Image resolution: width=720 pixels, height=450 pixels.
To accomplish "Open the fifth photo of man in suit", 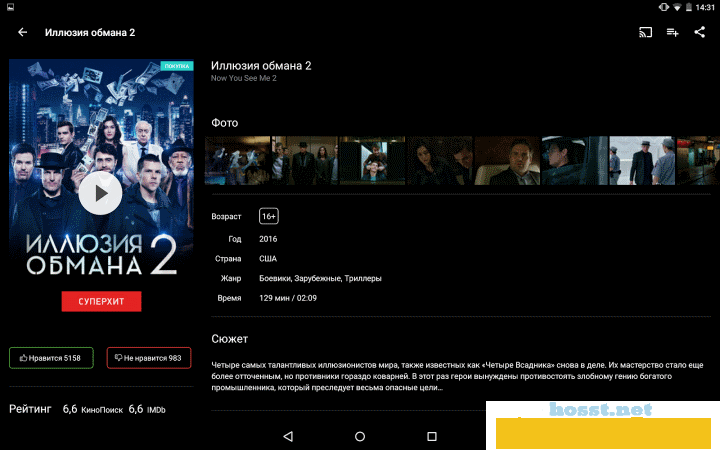I will 507,161.
